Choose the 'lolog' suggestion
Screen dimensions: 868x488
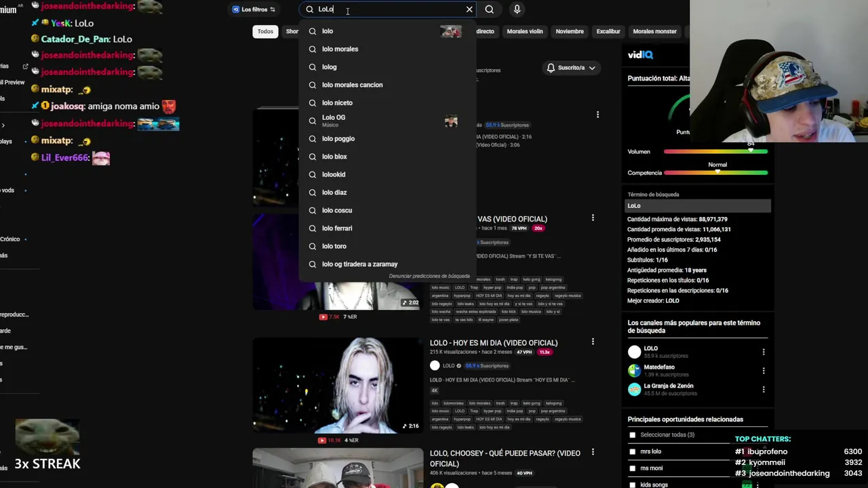(x=387, y=67)
